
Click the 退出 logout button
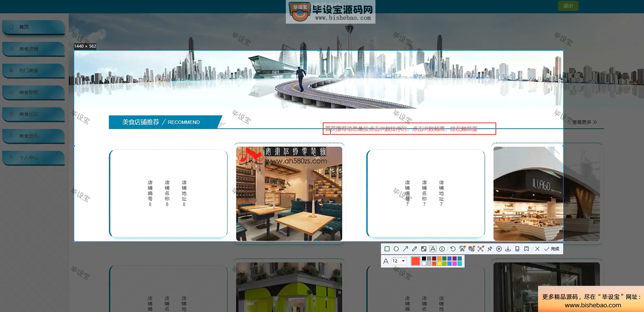point(568,6)
